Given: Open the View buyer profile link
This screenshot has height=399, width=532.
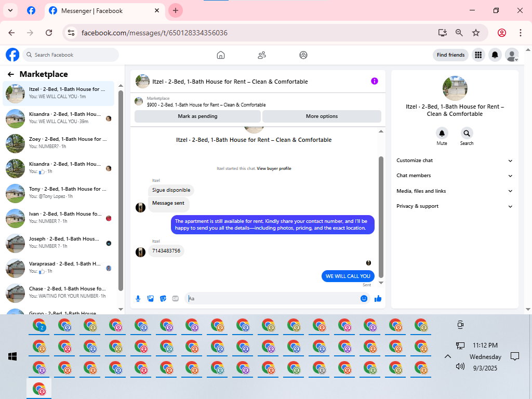Looking at the screenshot, I should click(274, 169).
